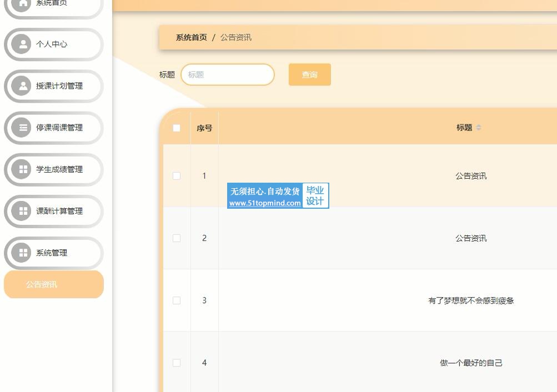Open 个人中心 from the sidebar
This screenshot has height=392, width=557.
click(52, 44)
